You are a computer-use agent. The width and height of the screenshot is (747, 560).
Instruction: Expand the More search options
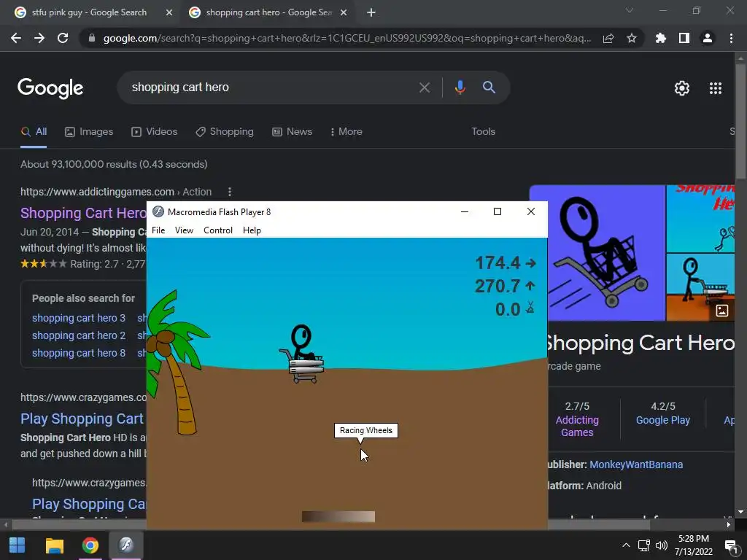coord(346,132)
